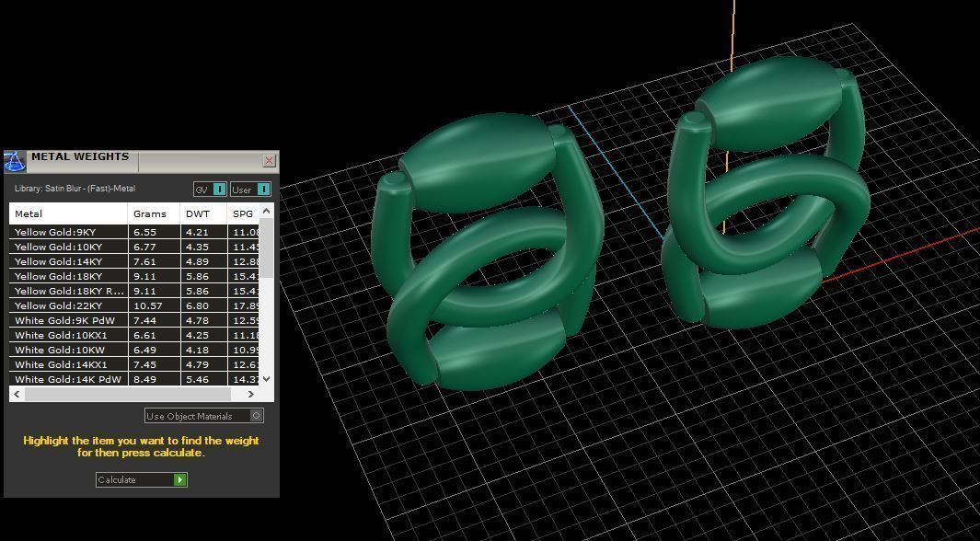Click the 7.44 grams value

145,320
